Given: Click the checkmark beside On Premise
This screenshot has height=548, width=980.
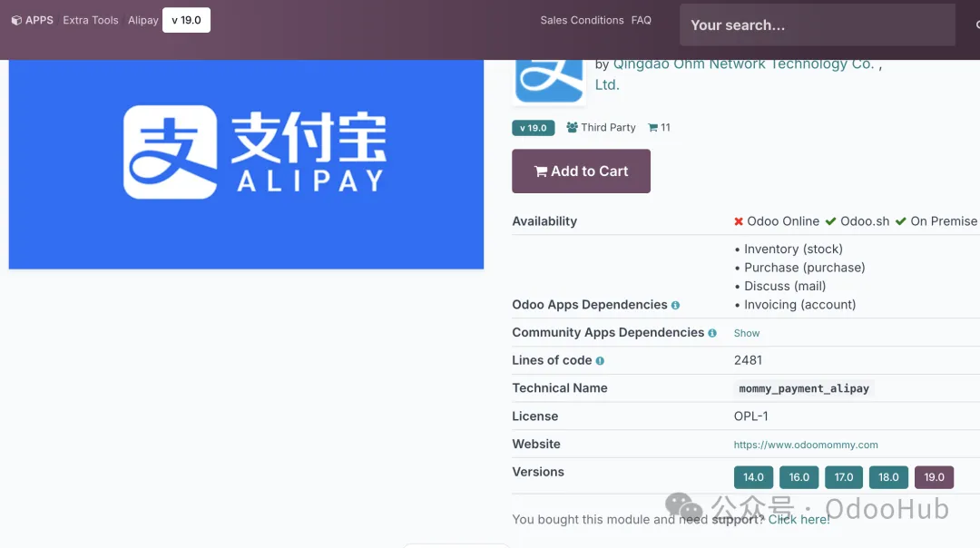Looking at the screenshot, I should (901, 221).
